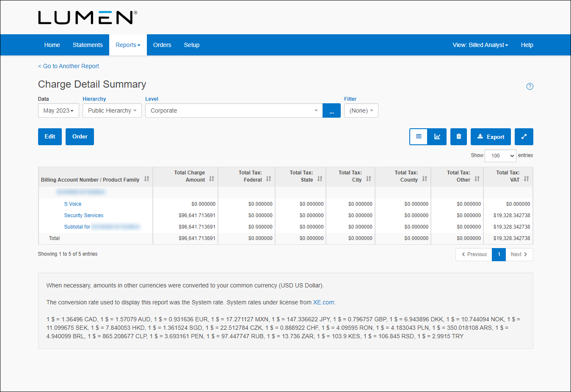Click Security Services total charge $96,641.713691
571x392 pixels.
(x=197, y=215)
